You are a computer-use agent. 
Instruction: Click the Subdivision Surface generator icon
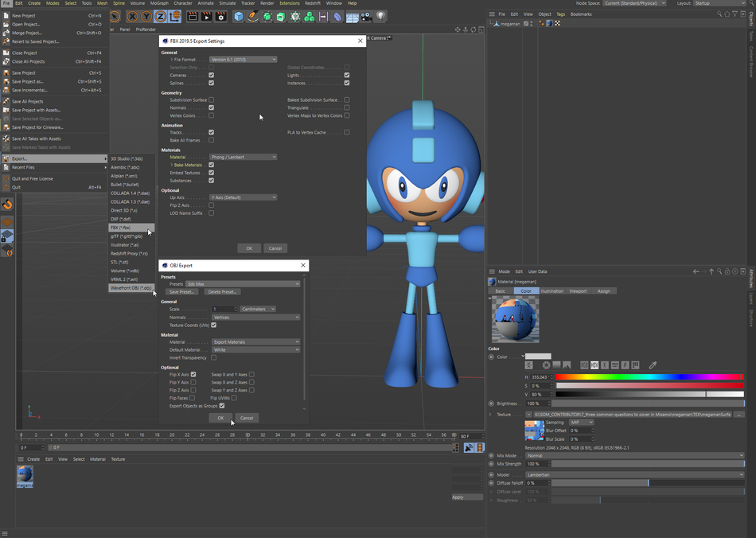coord(267,17)
